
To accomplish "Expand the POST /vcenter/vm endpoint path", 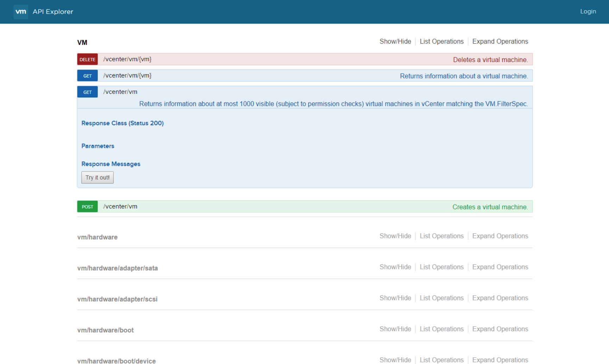I will [120, 207].
